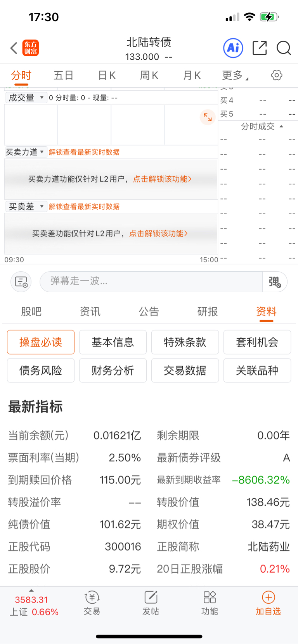
Task: Select the 套利机会 button
Action: tap(257, 342)
